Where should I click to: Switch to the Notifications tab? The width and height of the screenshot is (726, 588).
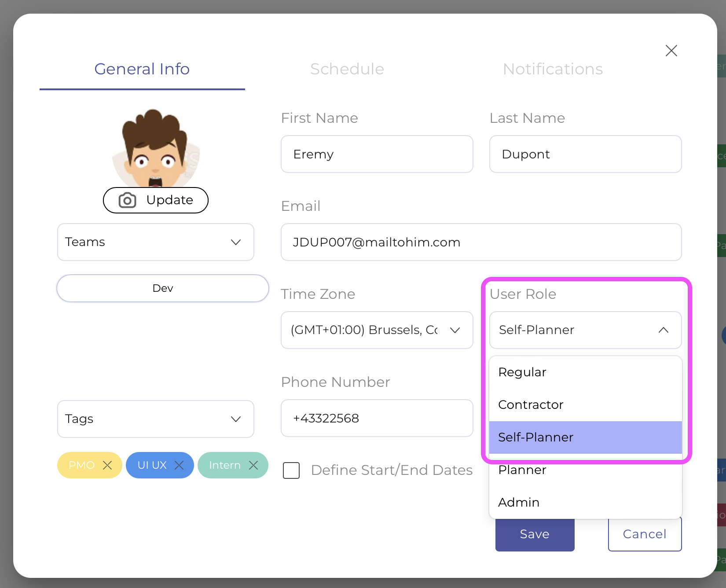click(x=552, y=69)
